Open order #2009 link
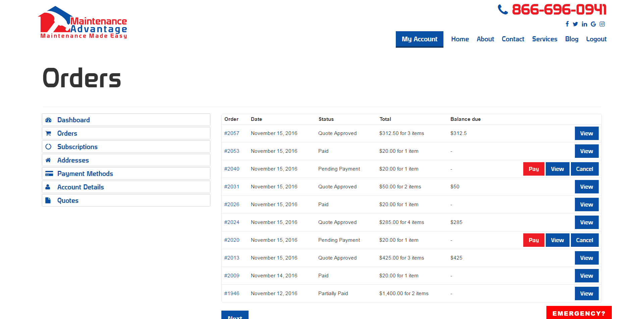644x319 pixels. click(x=232, y=276)
